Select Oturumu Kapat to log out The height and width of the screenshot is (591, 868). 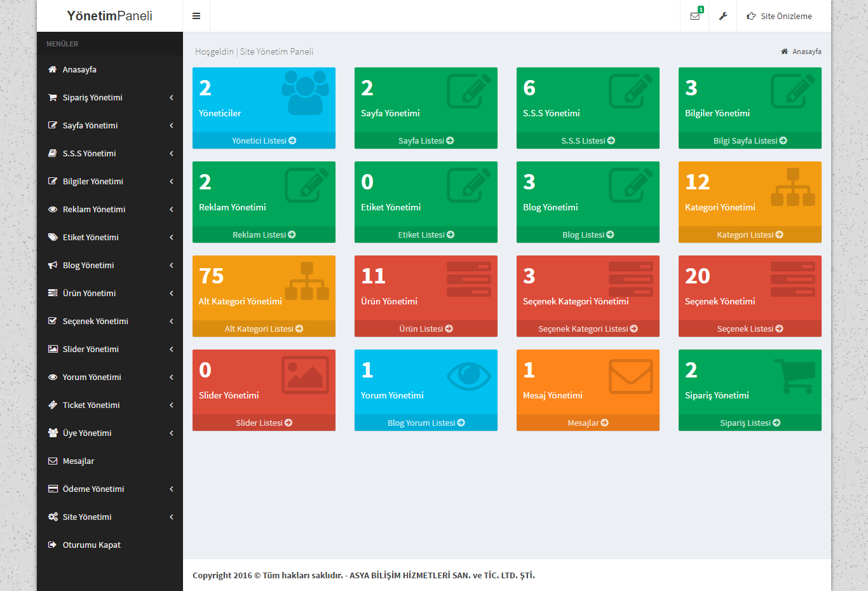pos(92,545)
